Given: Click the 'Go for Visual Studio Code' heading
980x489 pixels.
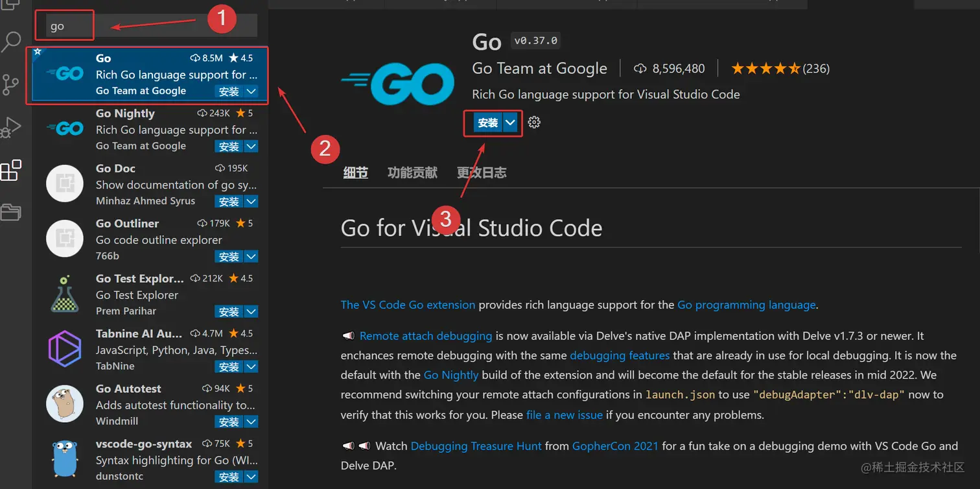Looking at the screenshot, I should pyautogui.click(x=472, y=228).
